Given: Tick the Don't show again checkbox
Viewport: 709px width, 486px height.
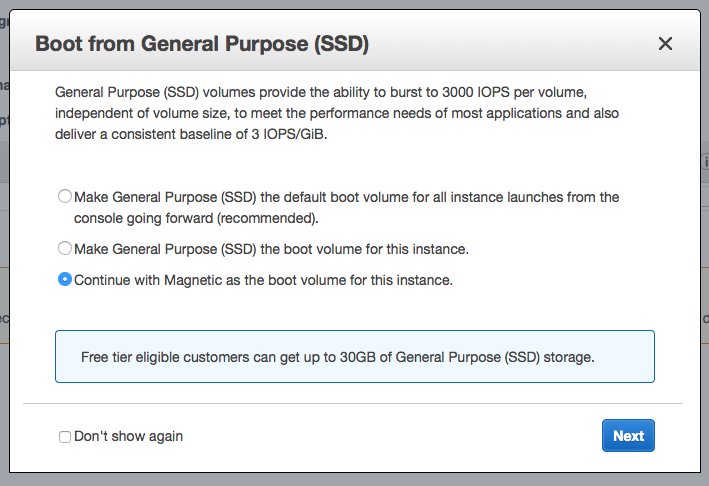Looking at the screenshot, I should click(x=65, y=437).
